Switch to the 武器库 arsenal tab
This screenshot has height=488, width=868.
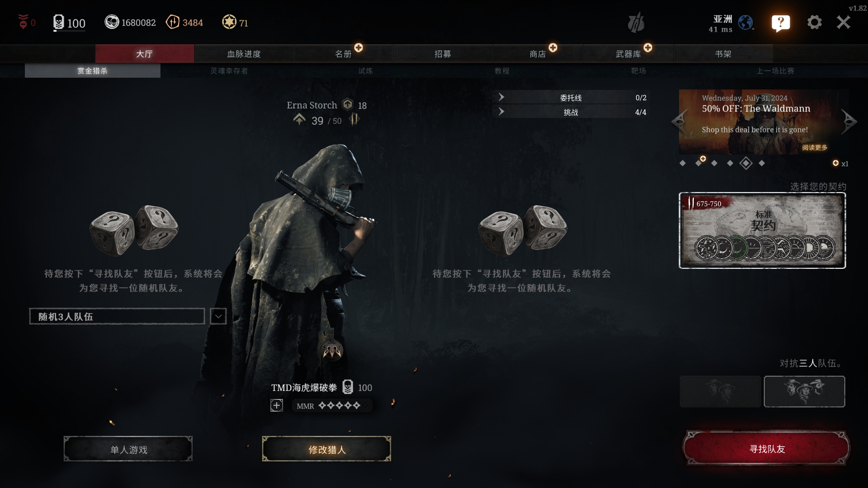click(x=628, y=54)
